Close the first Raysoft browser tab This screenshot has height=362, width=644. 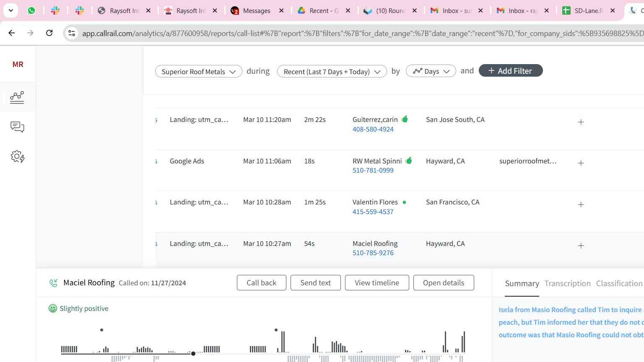pos(148,10)
